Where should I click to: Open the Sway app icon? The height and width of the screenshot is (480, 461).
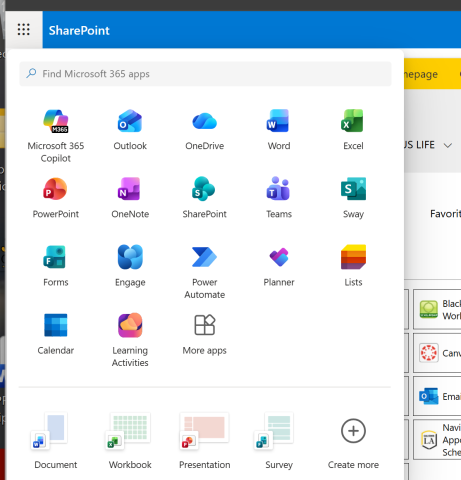pos(353,198)
